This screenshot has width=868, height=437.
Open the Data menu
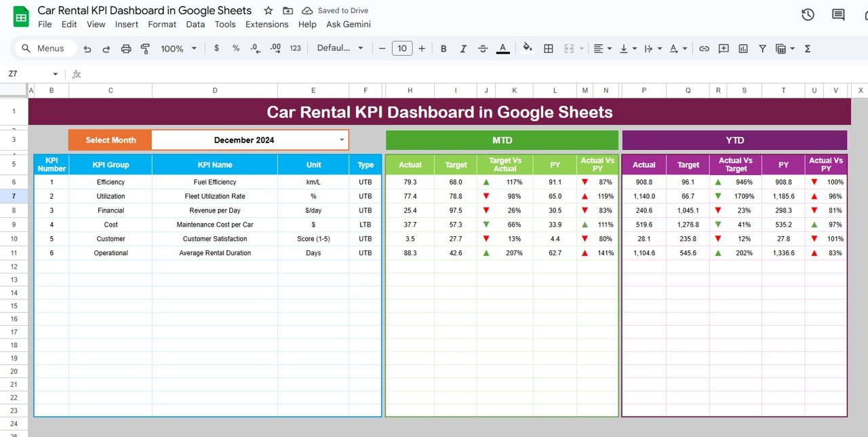[x=195, y=24]
